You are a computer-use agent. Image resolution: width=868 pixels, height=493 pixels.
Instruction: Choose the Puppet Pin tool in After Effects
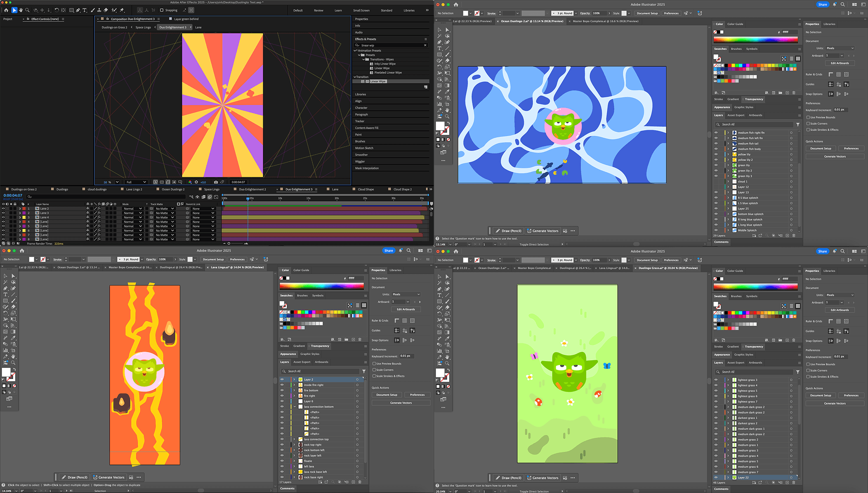click(x=122, y=10)
